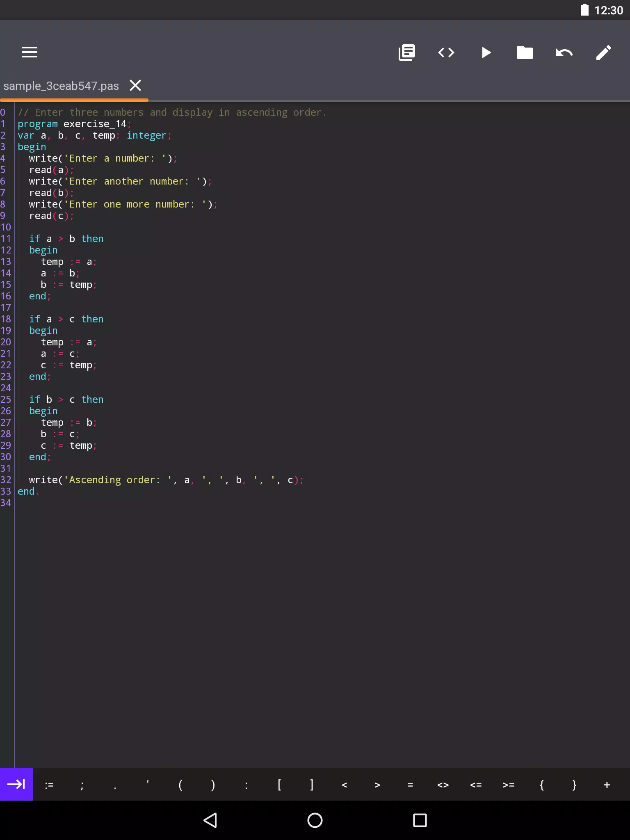Viewport: 630px width, 840px height.
Task: Click the 'Enter a number: ' write statement
Action: coord(103,158)
